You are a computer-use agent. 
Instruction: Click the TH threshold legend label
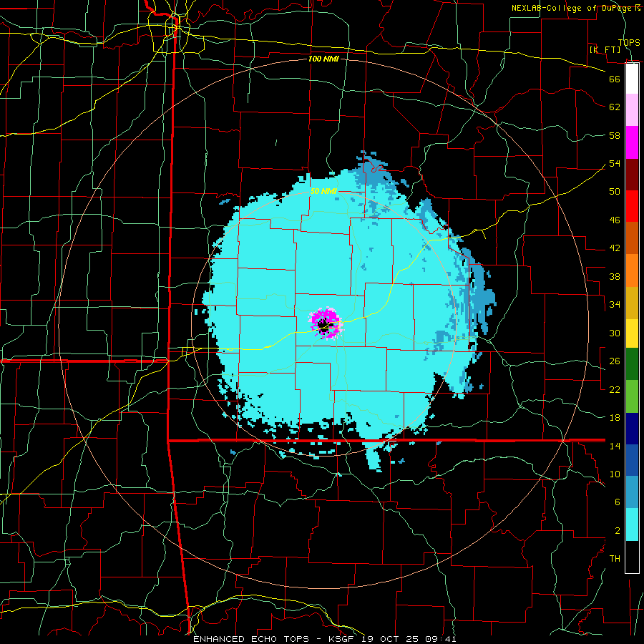pos(615,559)
